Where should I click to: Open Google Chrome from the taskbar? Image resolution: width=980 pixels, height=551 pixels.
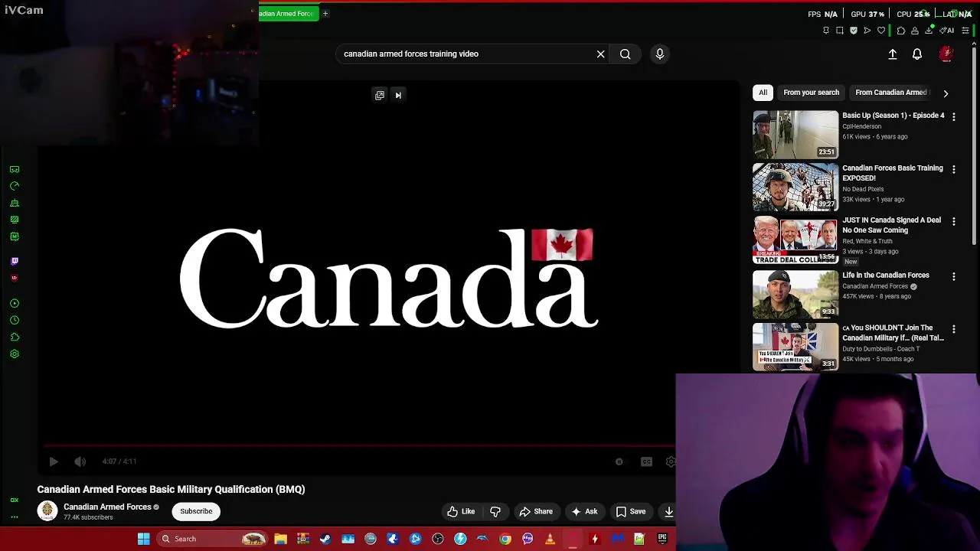coord(505,539)
